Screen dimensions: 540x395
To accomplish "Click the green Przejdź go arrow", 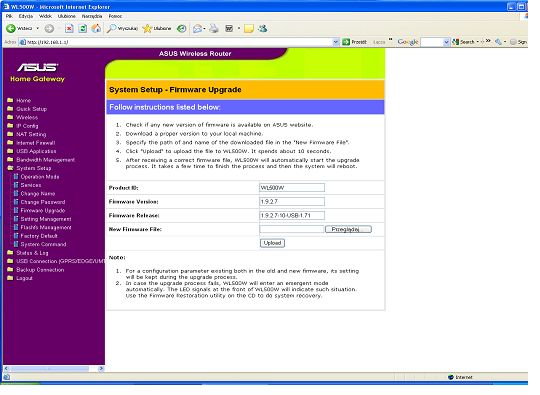I will (x=346, y=42).
